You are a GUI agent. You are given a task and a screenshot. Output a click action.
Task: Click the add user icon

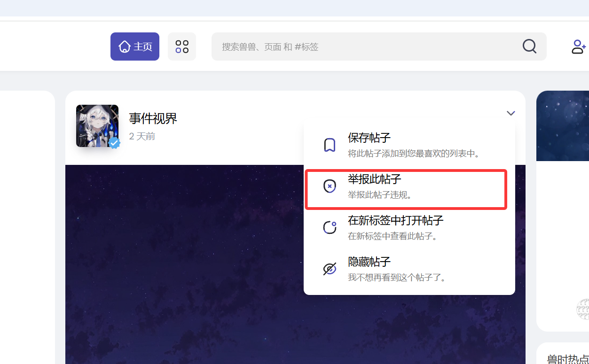[578, 46]
